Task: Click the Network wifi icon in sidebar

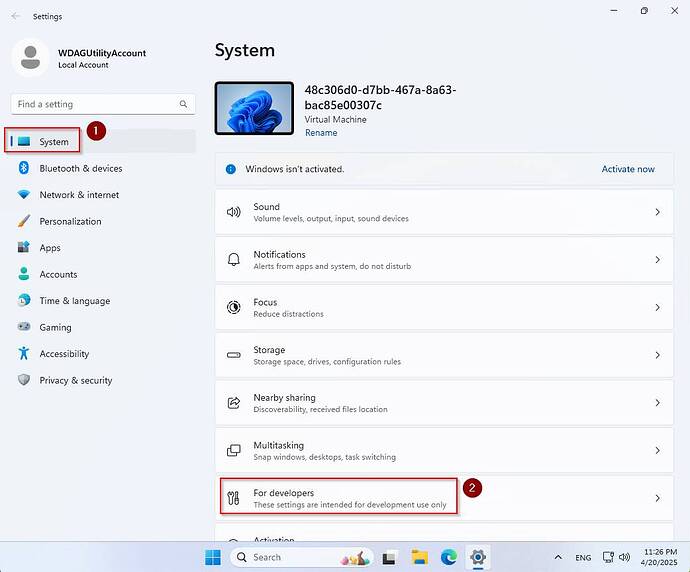Action: 24,194
